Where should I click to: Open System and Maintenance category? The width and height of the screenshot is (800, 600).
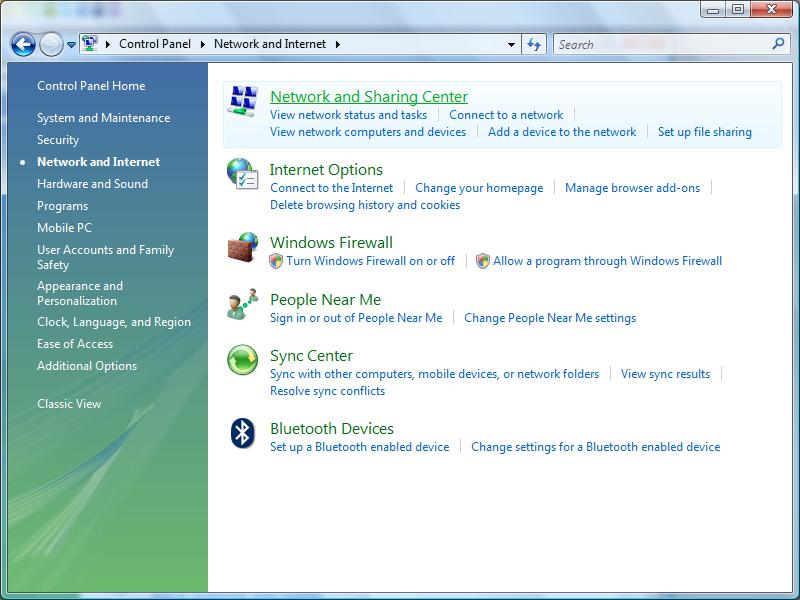click(x=104, y=118)
